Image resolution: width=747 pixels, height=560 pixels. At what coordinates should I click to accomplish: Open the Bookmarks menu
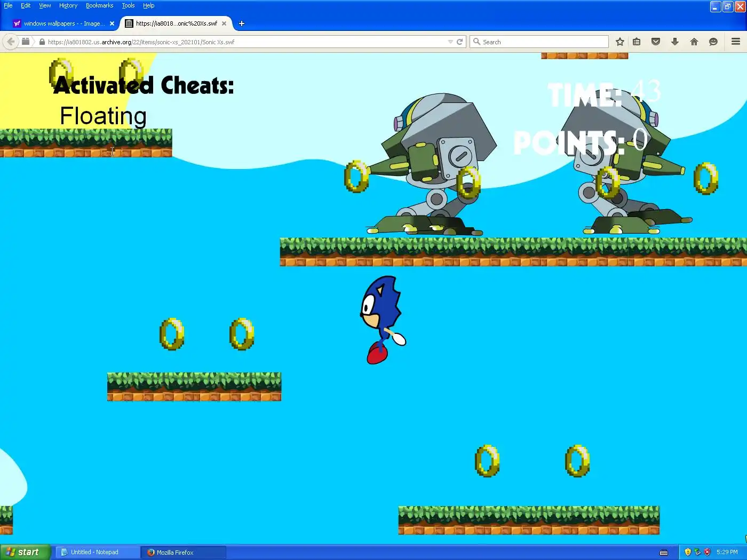99,5
